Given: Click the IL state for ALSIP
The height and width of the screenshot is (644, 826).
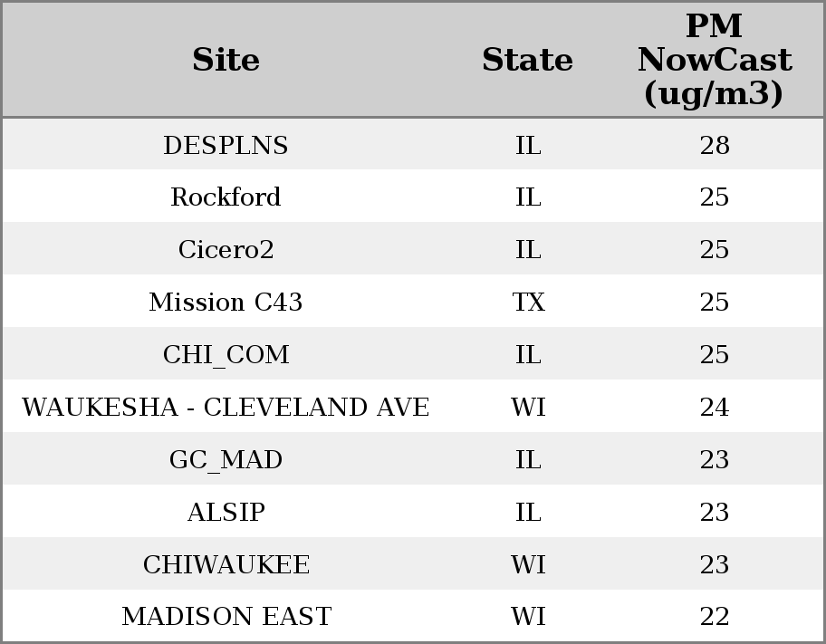Looking at the screenshot, I should (x=528, y=513).
